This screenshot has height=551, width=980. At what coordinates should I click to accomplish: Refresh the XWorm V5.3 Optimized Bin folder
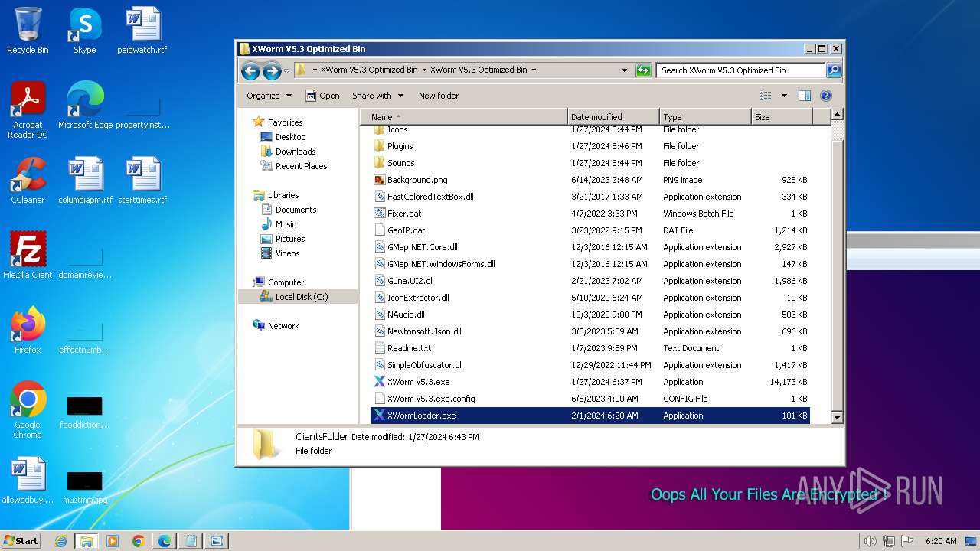pyautogui.click(x=643, y=70)
